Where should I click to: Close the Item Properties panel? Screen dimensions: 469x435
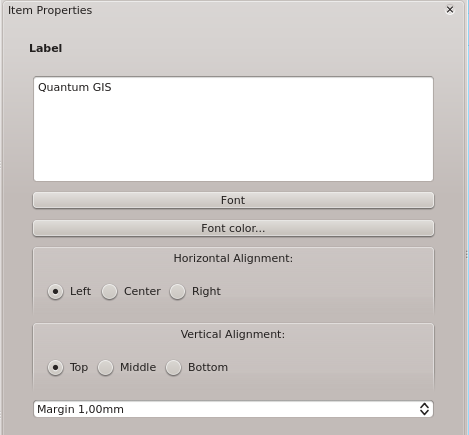450,10
